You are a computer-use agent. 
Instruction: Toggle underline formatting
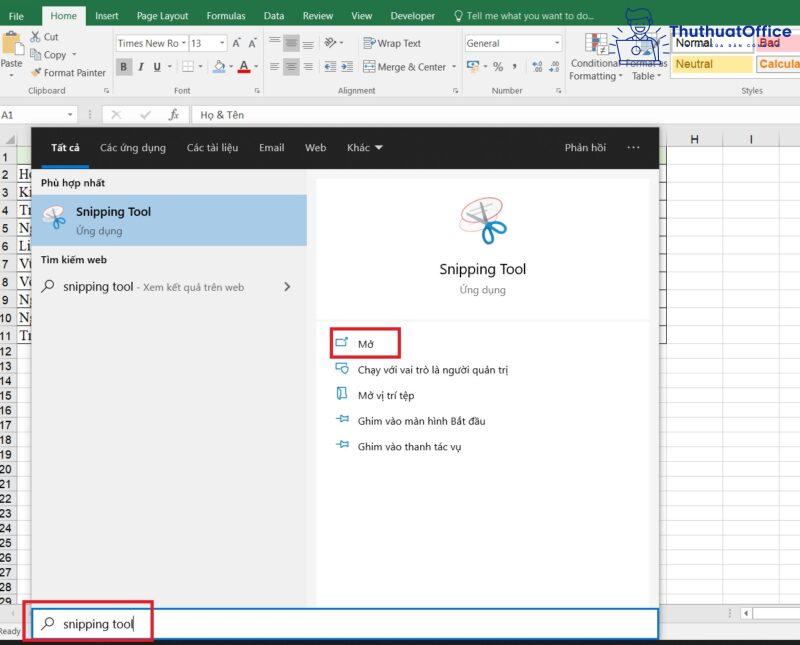[x=158, y=66]
